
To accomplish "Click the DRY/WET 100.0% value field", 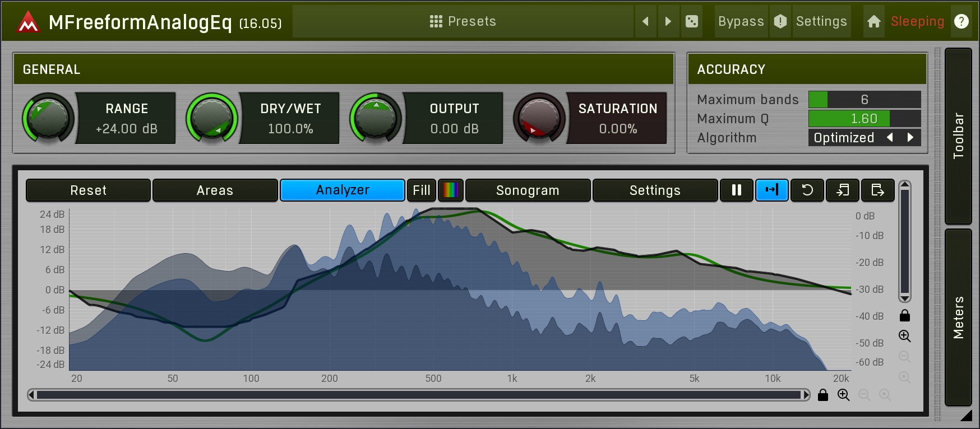I will tap(290, 118).
